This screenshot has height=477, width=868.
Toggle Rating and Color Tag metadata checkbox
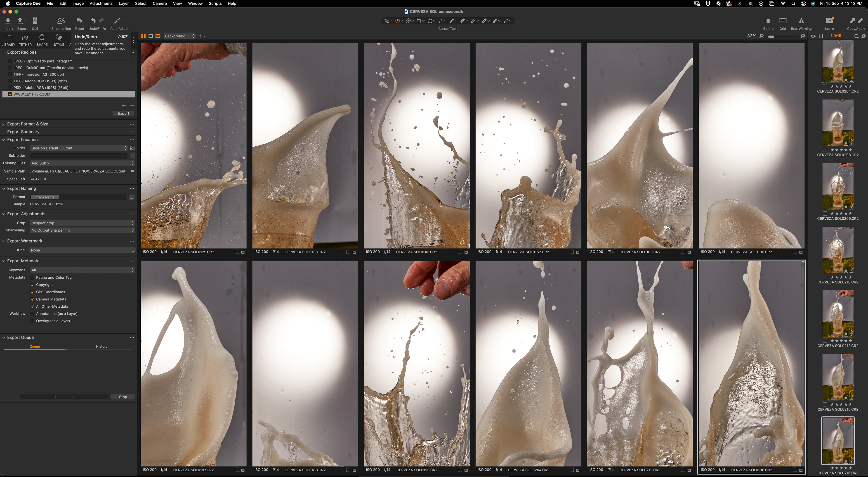(32, 278)
